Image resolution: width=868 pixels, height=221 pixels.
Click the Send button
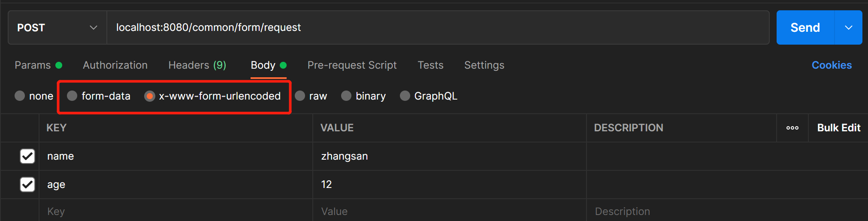click(805, 28)
